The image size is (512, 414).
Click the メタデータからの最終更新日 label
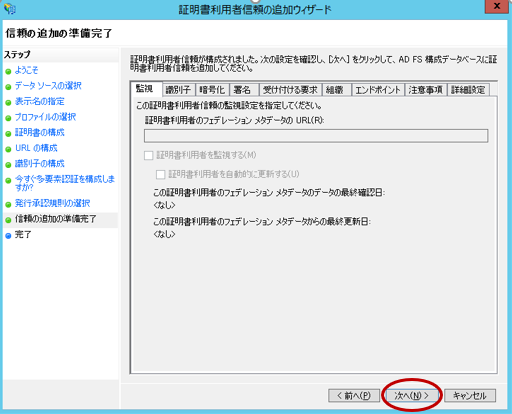click(262, 222)
